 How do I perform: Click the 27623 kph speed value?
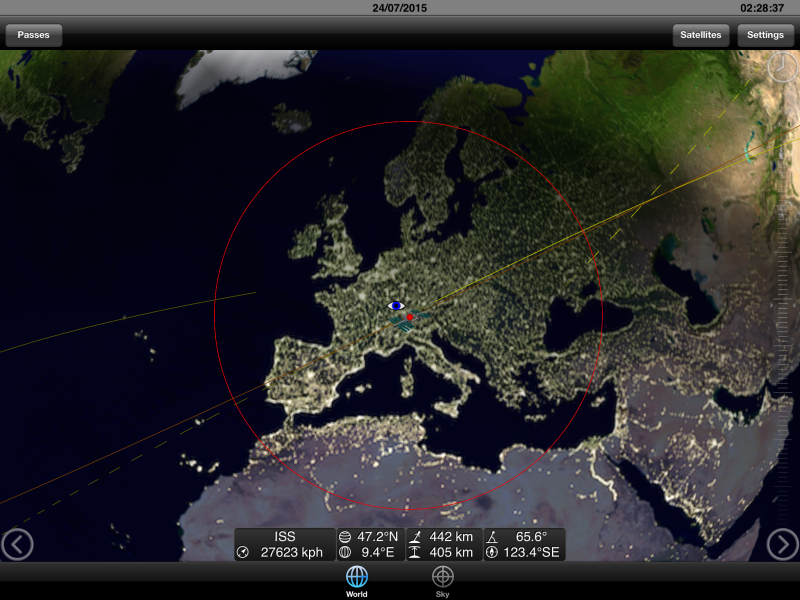point(291,552)
